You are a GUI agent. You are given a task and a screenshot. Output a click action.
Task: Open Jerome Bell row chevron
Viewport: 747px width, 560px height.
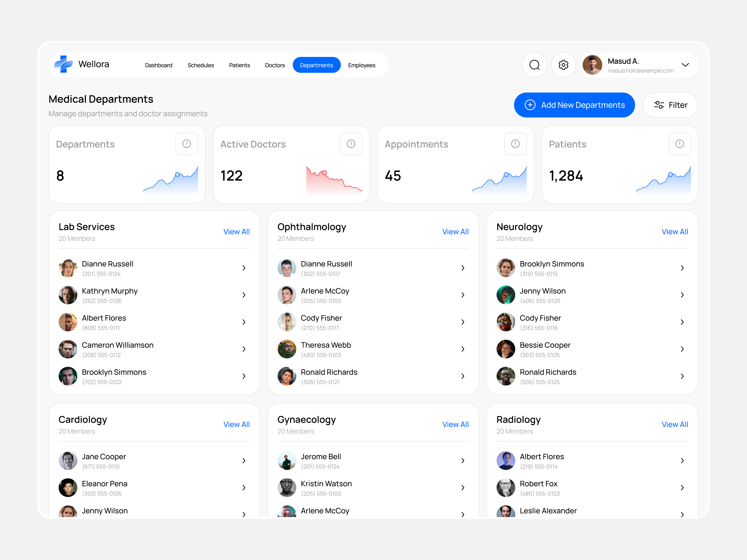463,461
